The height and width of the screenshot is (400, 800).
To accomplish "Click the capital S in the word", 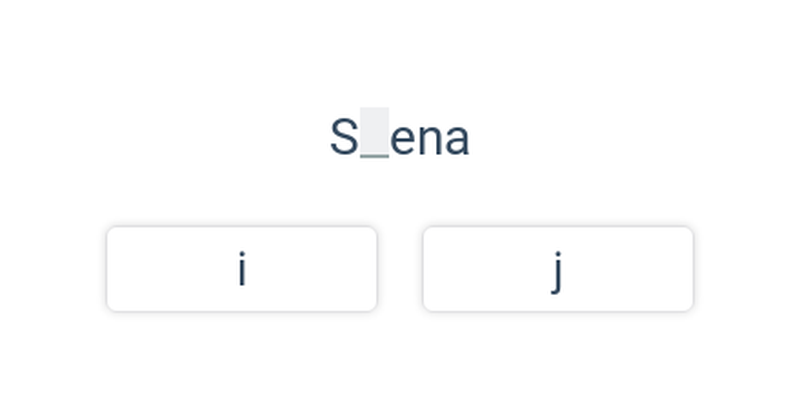I will [344, 137].
